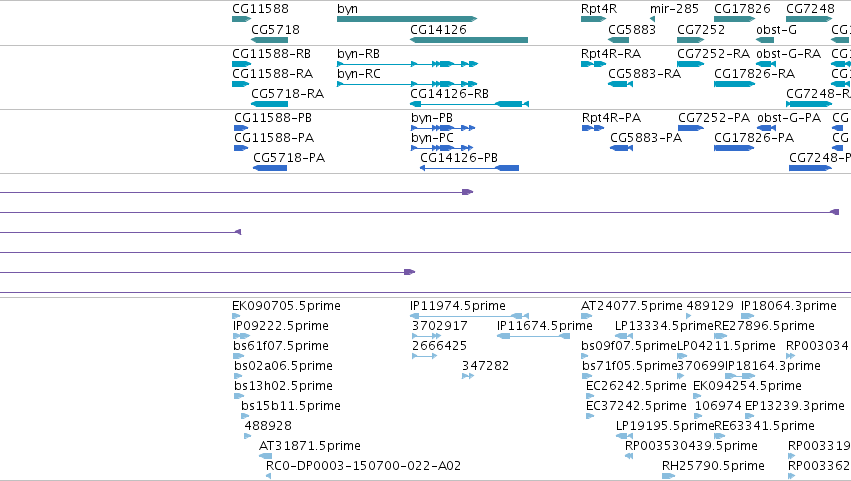Click EST IP11974.5prime label
The width and height of the screenshot is (851, 481).
[x=458, y=306]
